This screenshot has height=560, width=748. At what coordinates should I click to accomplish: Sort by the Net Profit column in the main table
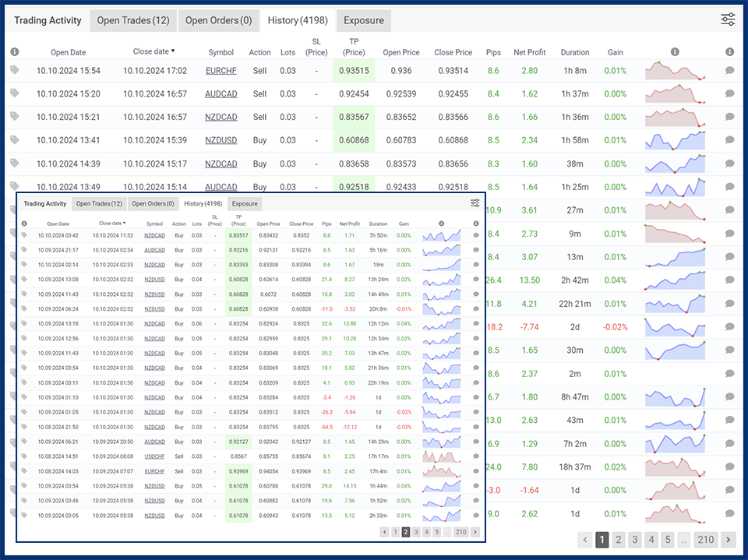coord(530,52)
